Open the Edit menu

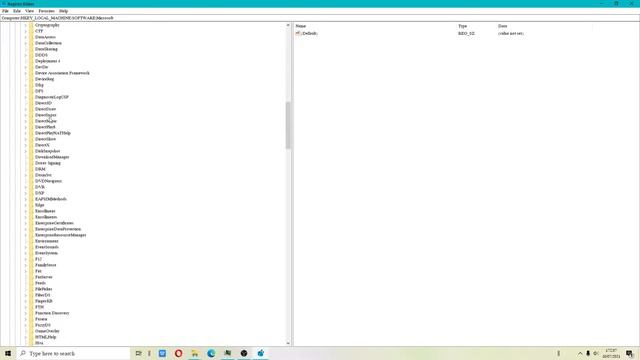17,11
